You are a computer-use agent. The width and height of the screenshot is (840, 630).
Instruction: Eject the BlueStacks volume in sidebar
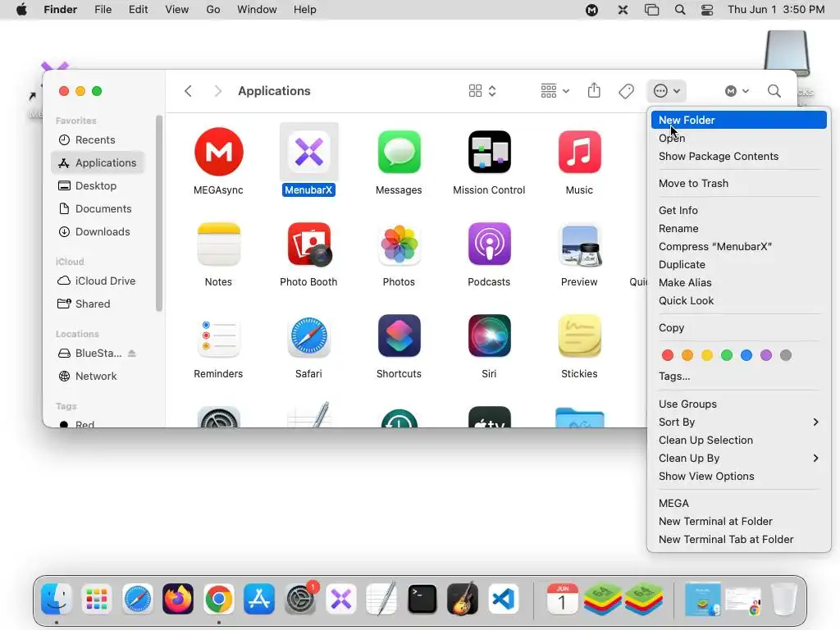132,353
